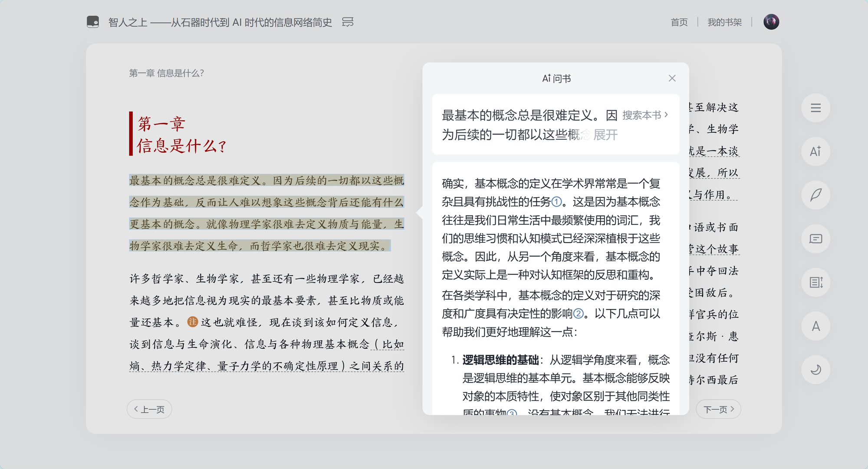Click 搜索本书 search chevron link
The width and height of the screenshot is (868, 469).
click(x=645, y=115)
